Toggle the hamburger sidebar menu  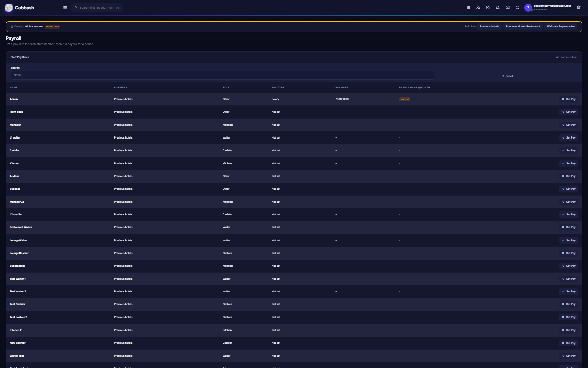click(65, 8)
